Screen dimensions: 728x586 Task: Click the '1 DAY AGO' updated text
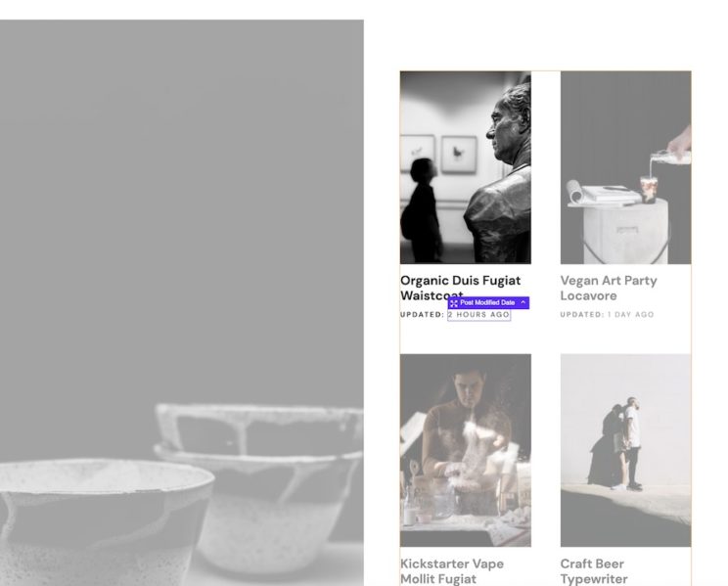[630, 315]
